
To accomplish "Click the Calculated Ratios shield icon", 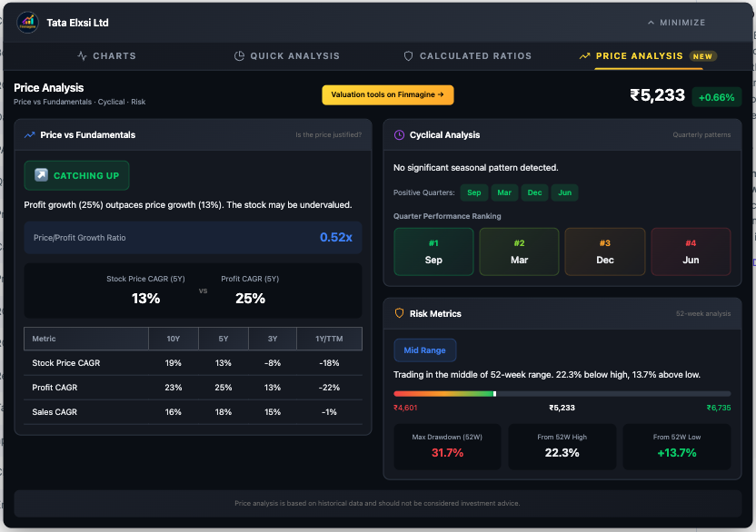I will 409,56.
